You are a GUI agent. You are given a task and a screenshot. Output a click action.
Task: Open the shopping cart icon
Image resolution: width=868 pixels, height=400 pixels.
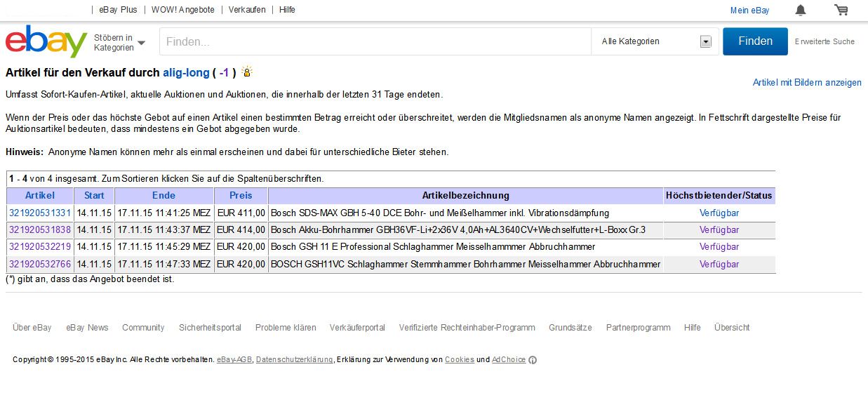click(841, 10)
